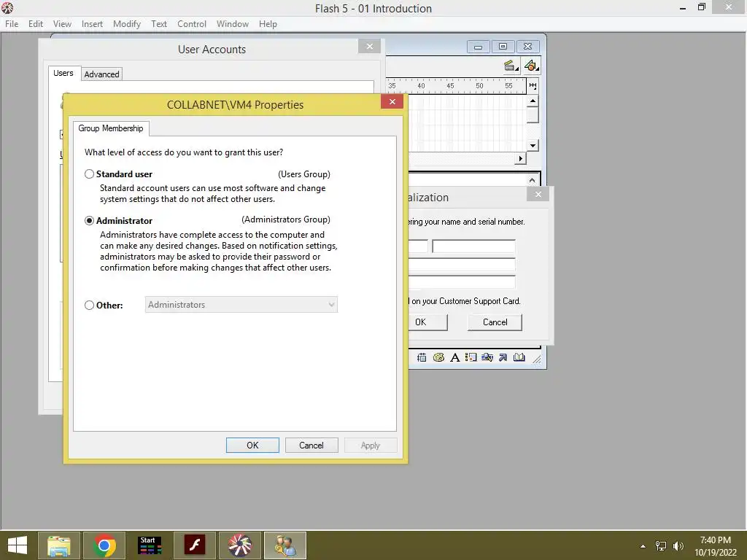Viewport: 747px width, 560px height.
Task: Show the Info panel from launcher bar
Action: tap(422, 357)
